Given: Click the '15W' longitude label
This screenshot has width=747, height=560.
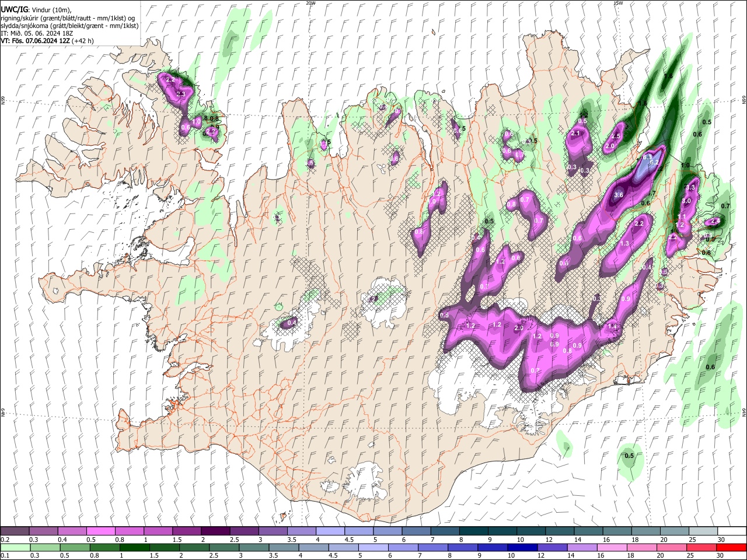Looking at the screenshot, I should click(x=618, y=3).
